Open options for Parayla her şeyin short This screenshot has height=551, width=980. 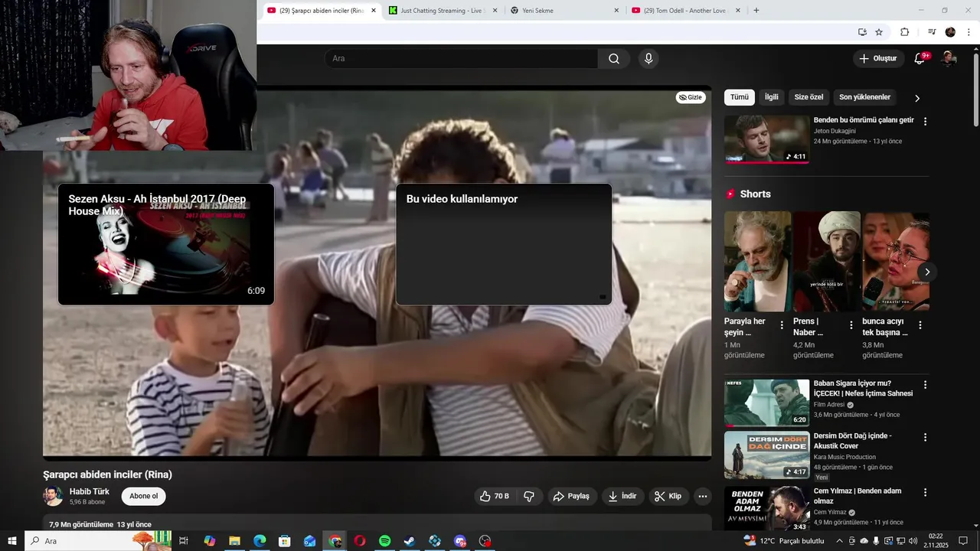[782, 325]
